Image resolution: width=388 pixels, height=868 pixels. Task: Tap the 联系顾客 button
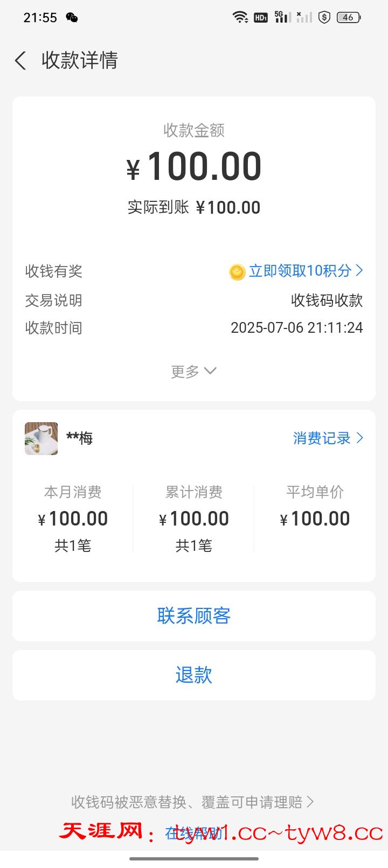pyautogui.click(x=194, y=615)
